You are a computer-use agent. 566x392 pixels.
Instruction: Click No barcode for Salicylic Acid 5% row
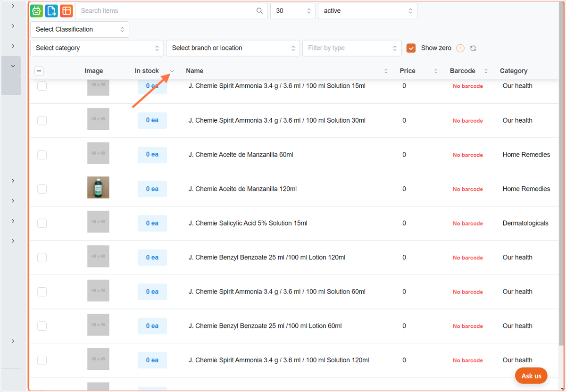468,224
